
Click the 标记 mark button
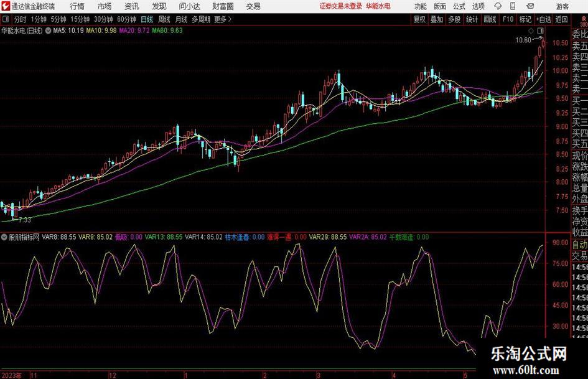click(x=525, y=19)
